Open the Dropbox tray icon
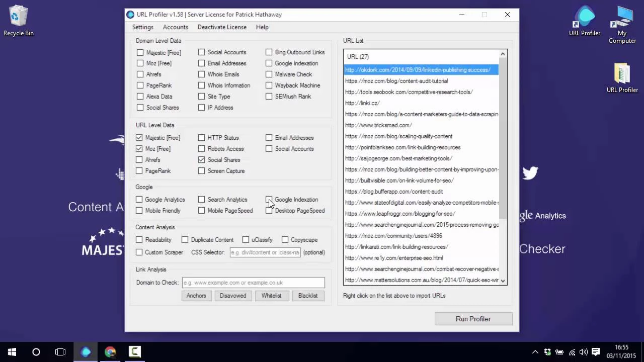Viewport: 644px width, 362px height. point(547,352)
